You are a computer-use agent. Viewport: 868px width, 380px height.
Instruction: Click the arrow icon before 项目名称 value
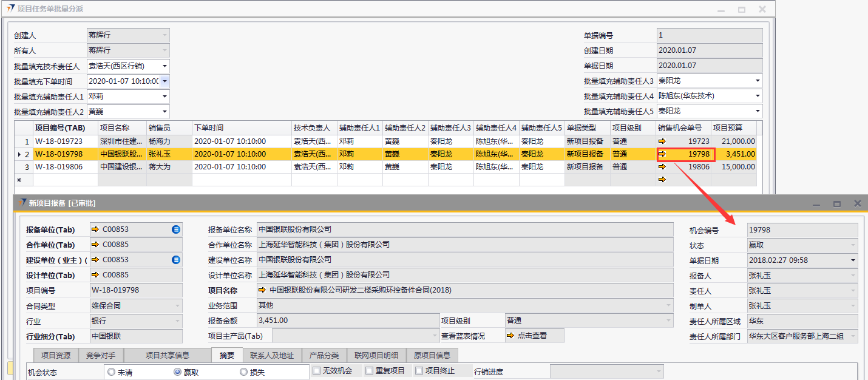[x=262, y=290]
